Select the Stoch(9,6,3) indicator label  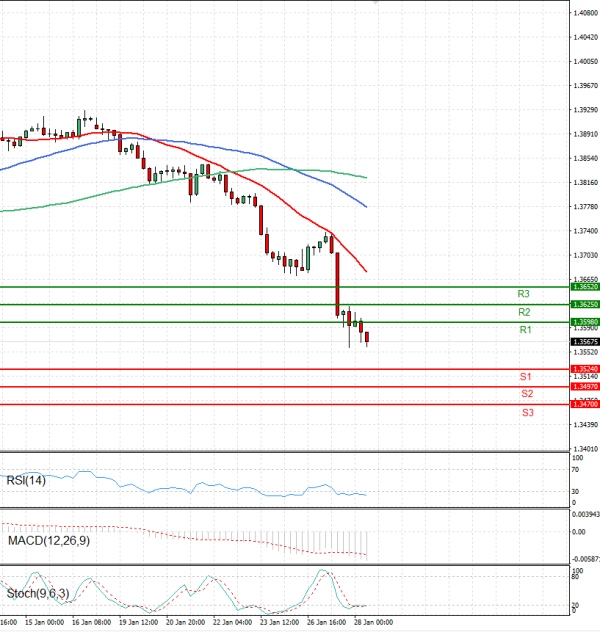(37, 596)
